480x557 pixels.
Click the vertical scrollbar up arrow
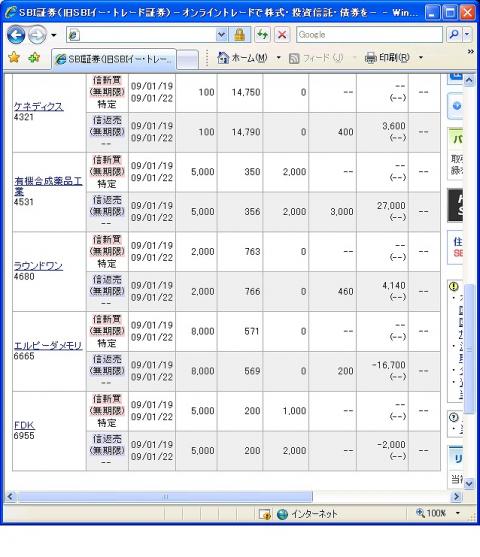click(x=469, y=80)
